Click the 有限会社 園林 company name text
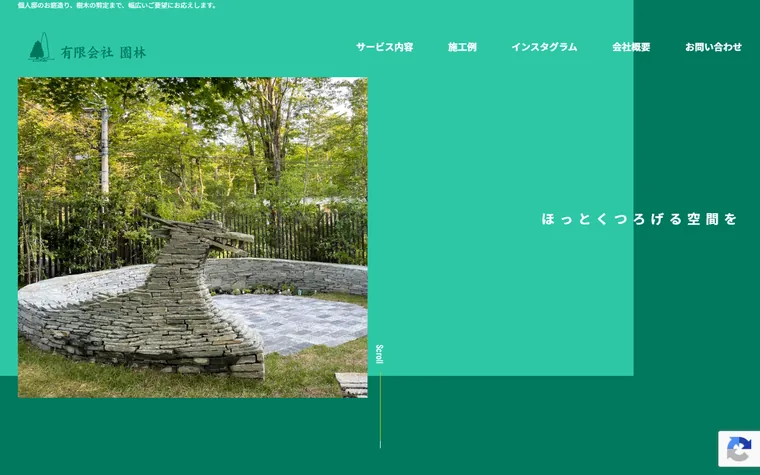 click(103, 52)
